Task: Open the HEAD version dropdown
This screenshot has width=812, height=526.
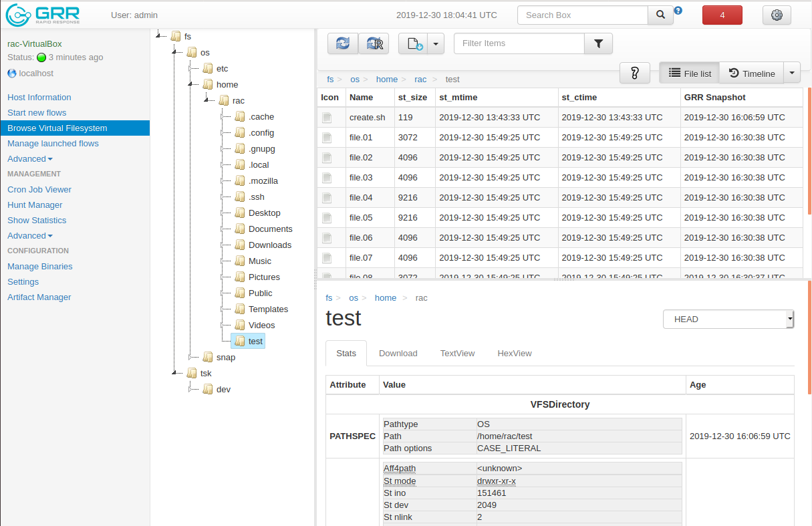Action: pyautogui.click(x=728, y=319)
